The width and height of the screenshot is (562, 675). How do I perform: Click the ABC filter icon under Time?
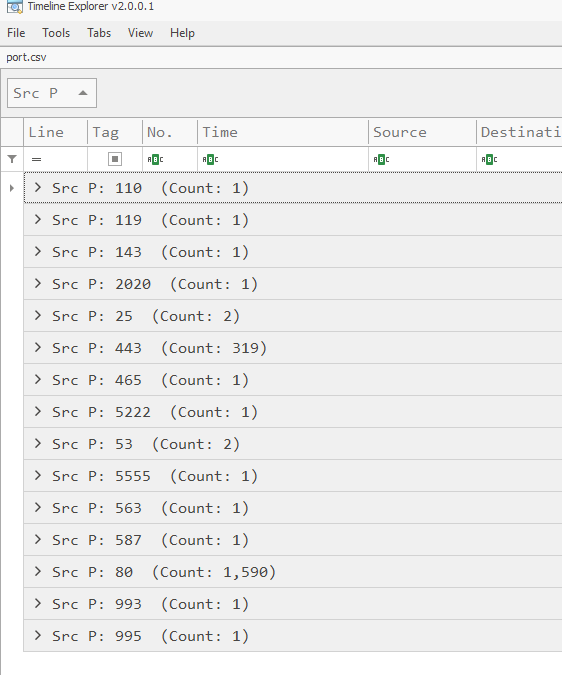[210, 160]
